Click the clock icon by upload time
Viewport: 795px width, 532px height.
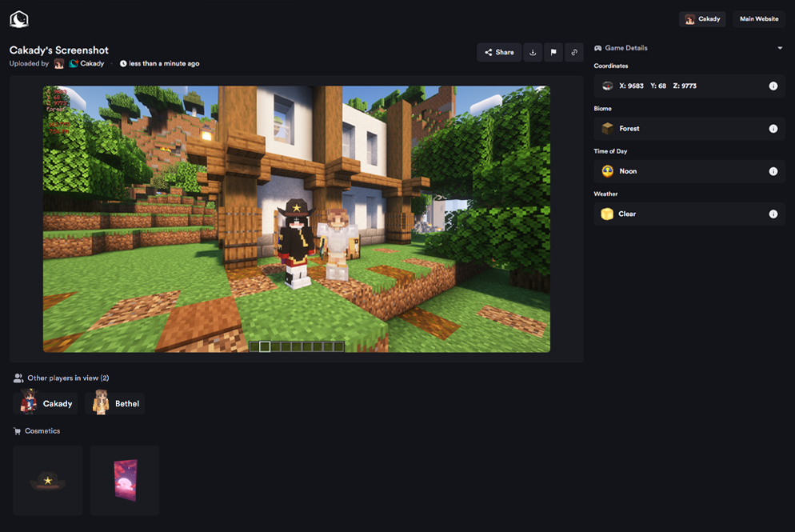click(x=123, y=63)
